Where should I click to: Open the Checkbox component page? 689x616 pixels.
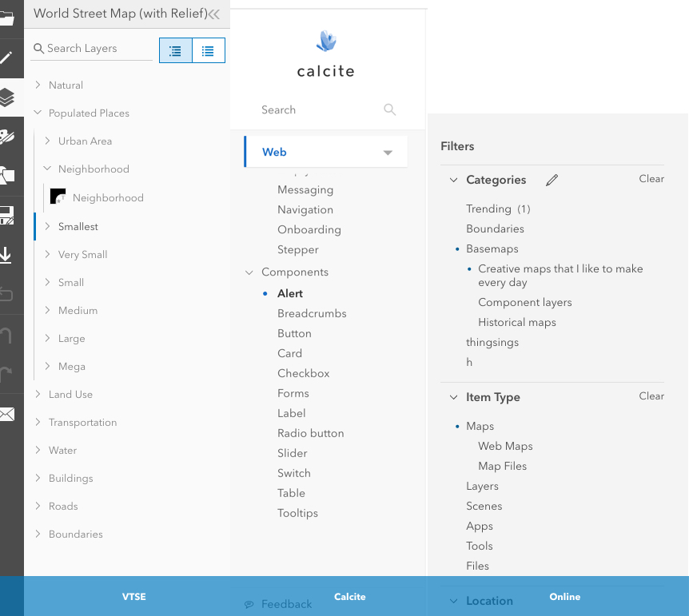(x=304, y=373)
